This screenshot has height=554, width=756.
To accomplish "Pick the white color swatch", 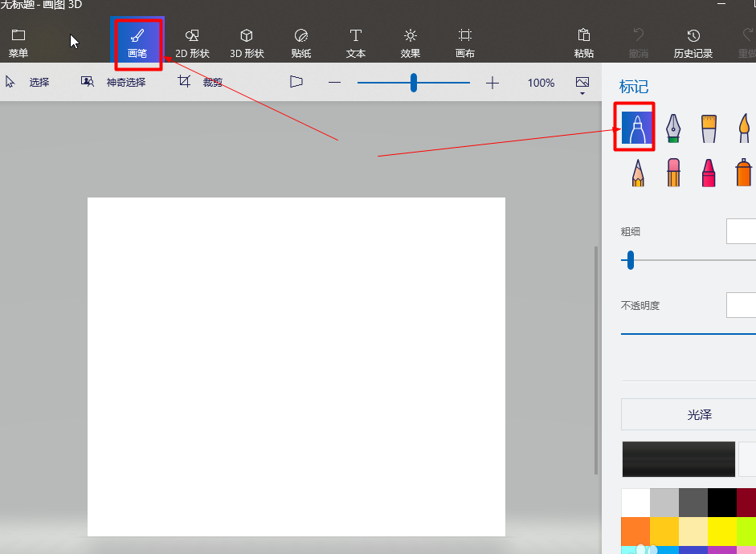I will [x=635, y=503].
